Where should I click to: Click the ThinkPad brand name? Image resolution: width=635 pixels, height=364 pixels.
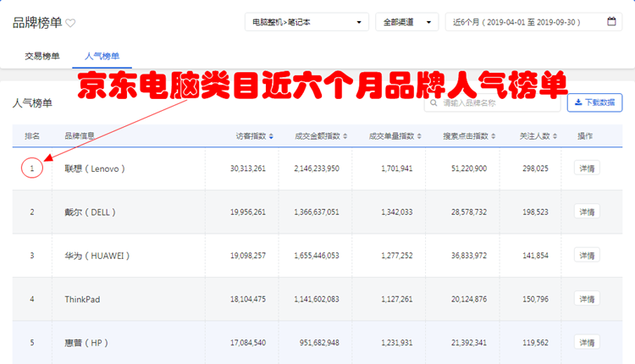point(82,300)
